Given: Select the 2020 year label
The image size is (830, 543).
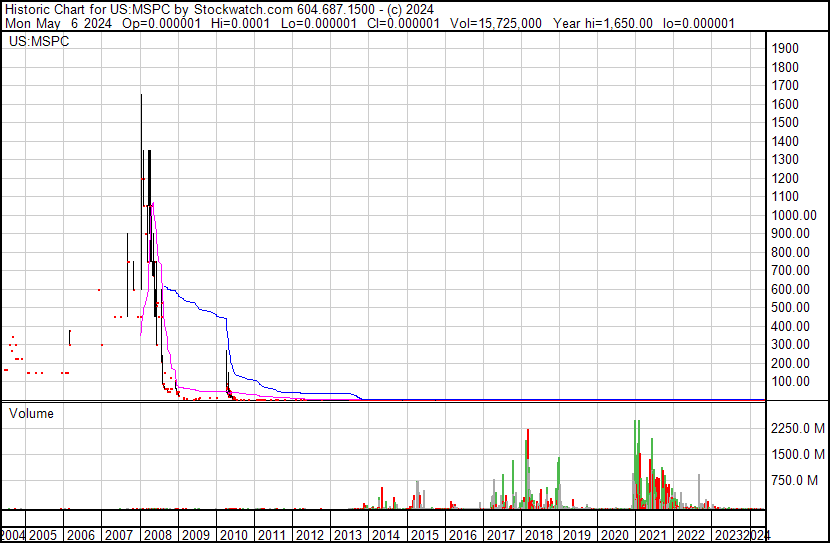Looking at the screenshot, I should tap(615, 535).
